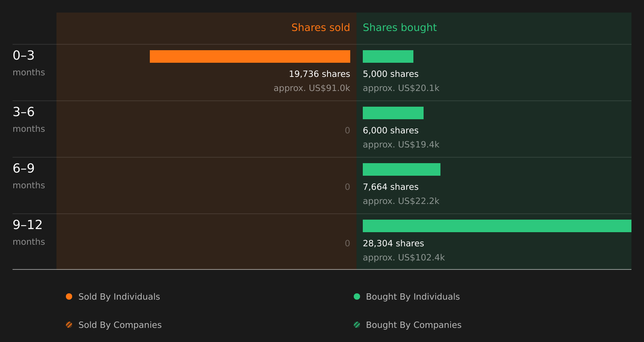Click the 6–9 months row label

point(29,176)
